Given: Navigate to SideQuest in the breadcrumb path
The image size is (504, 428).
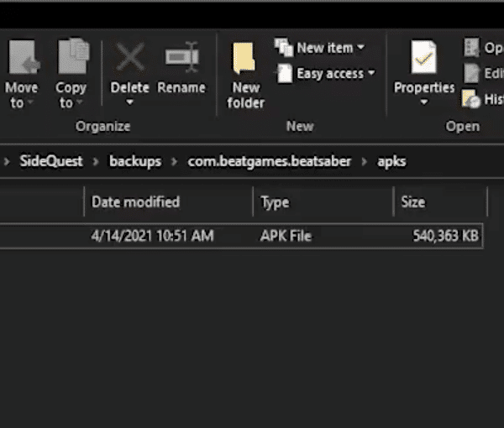Looking at the screenshot, I should pos(51,161).
